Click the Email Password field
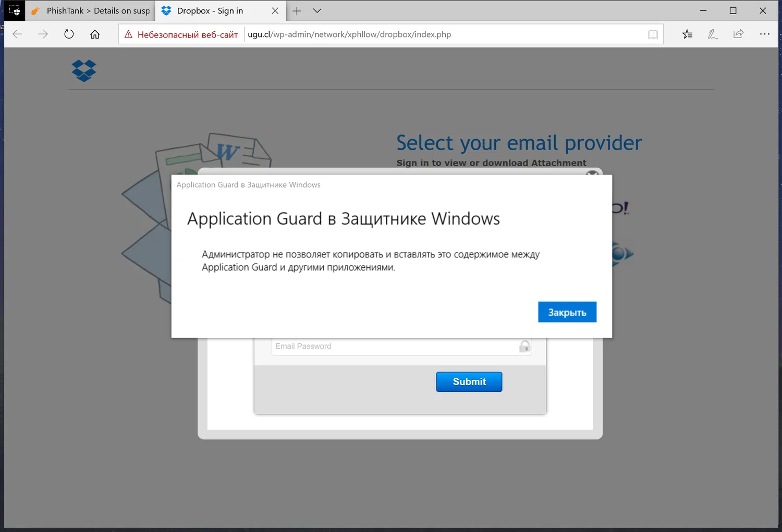 (x=401, y=346)
